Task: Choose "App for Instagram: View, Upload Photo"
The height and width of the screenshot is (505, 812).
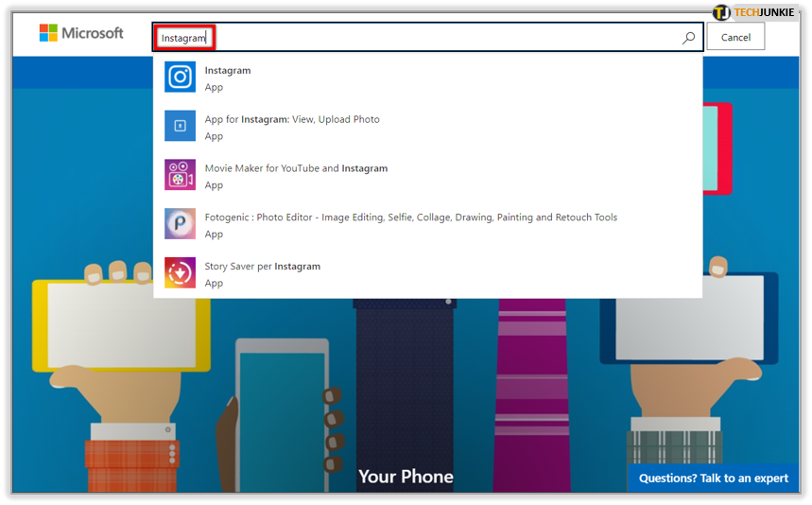Action: click(x=292, y=119)
